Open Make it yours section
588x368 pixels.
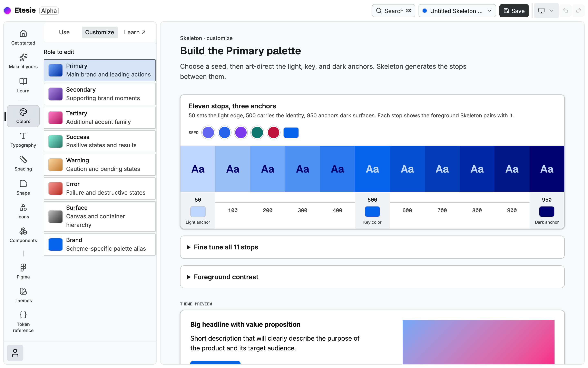pos(23,61)
